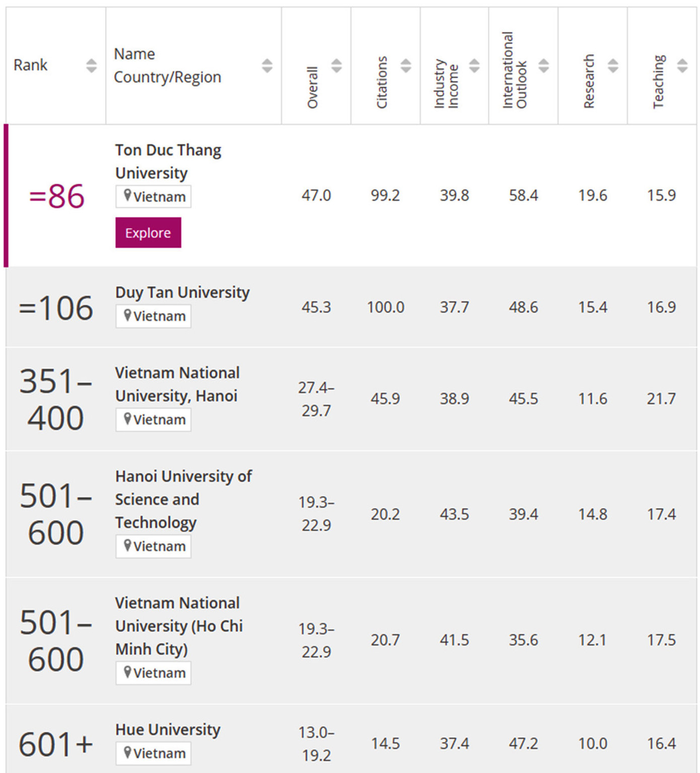Click Vietnam tag under Duy Tan University
The image size is (700, 773).
click(154, 316)
